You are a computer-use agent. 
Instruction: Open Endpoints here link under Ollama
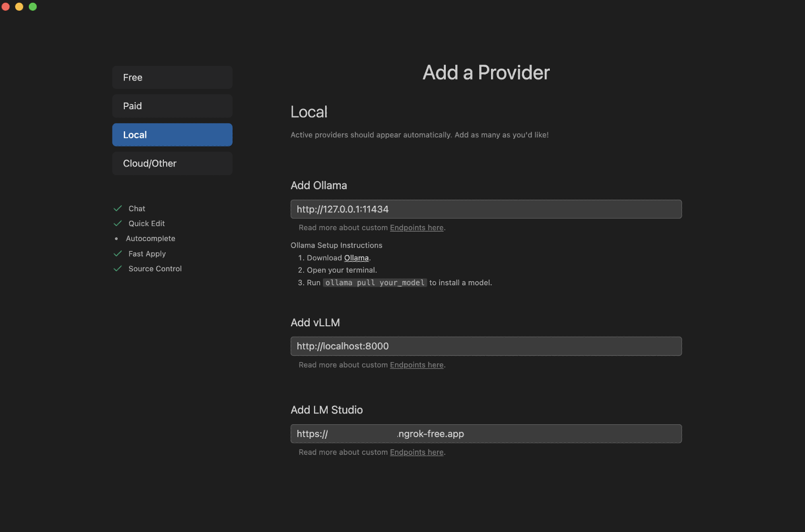click(x=417, y=227)
